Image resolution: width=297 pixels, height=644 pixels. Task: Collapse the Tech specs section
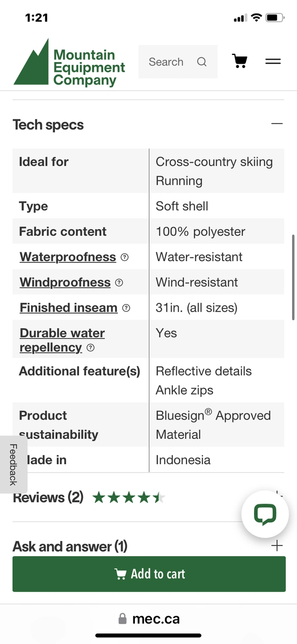277,123
